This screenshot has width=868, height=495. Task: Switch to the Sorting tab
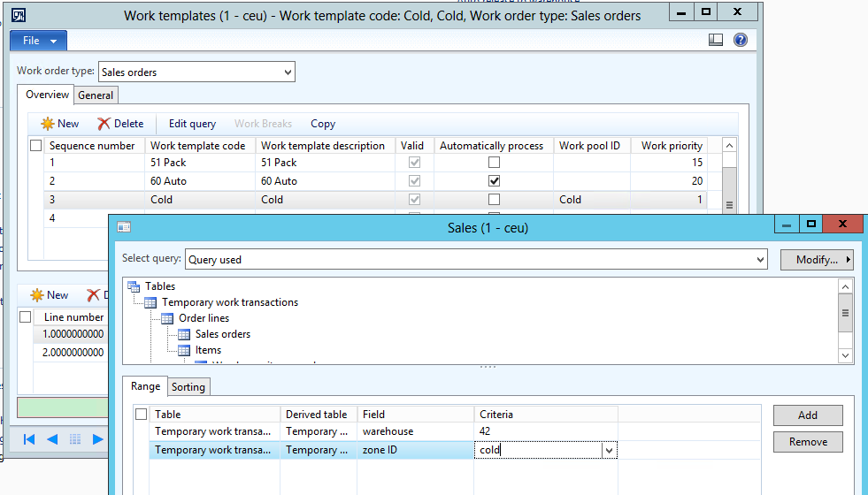coord(188,387)
